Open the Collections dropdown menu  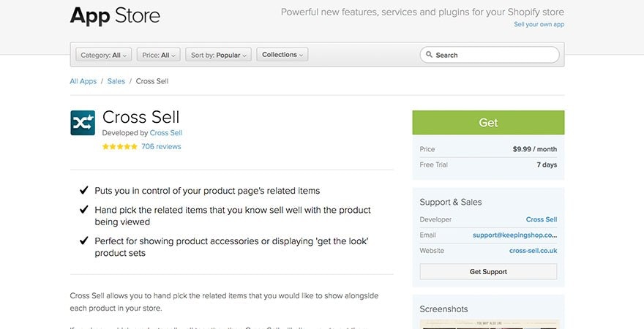pyautogui.click(x=282, y=55)
